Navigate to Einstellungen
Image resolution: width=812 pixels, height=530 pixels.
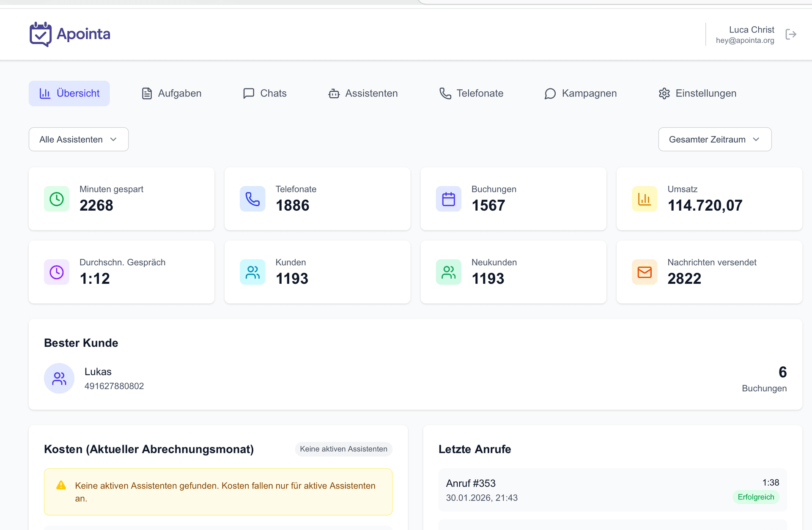click(697, 93)
